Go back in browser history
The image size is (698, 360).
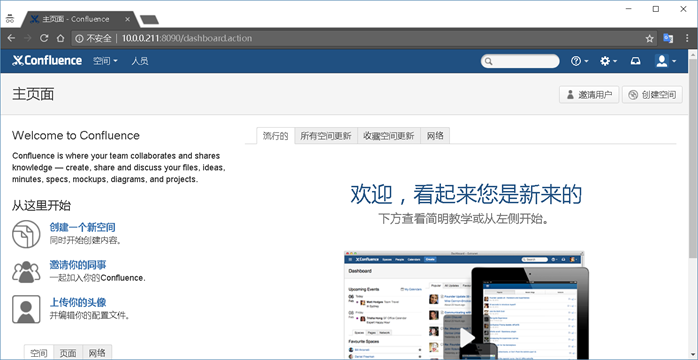pyautogui.click(x=11, y=38)
